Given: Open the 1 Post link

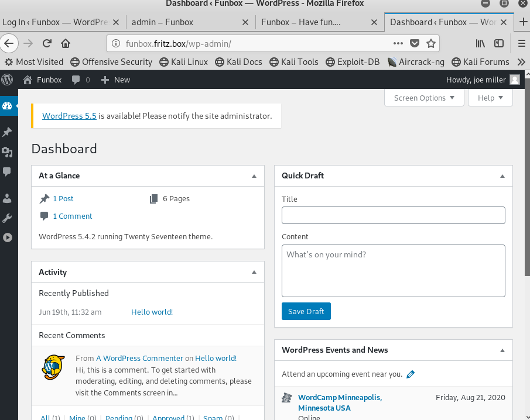Looking at the screenshot, I should tap(63, 198).
